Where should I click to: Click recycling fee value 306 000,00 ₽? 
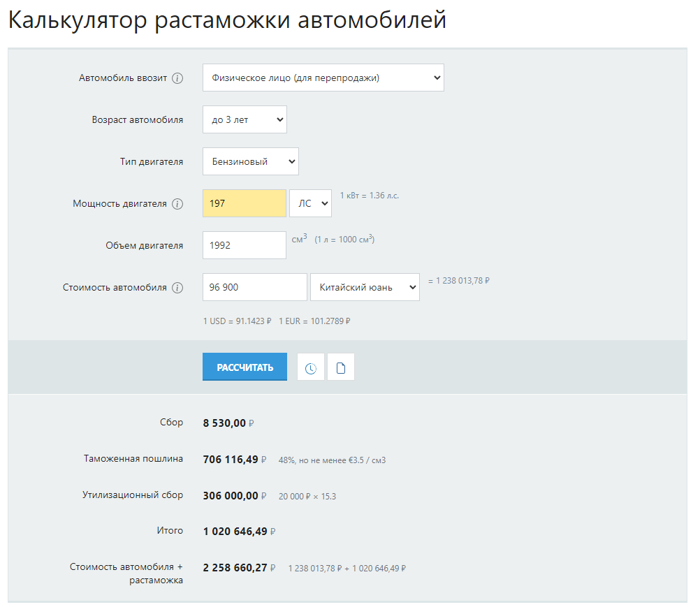point(231,496)
